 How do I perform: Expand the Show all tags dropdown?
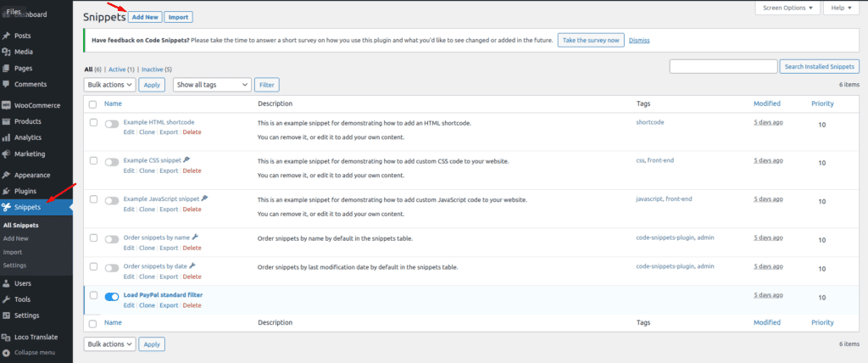pyautogui.click(x=212, y=85)
